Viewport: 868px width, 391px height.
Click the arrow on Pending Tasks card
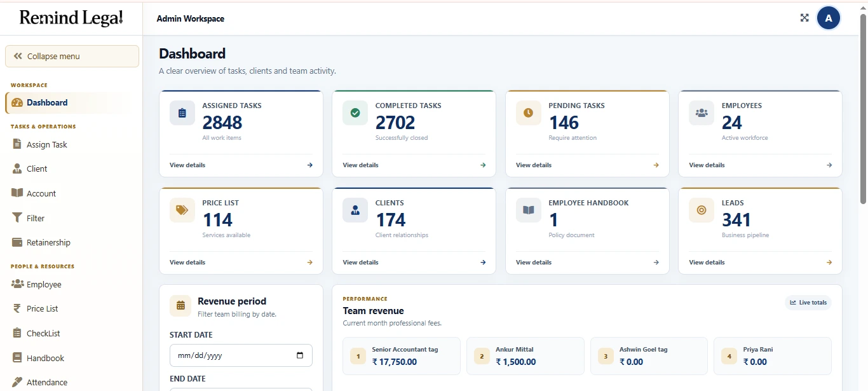[656, 165]
